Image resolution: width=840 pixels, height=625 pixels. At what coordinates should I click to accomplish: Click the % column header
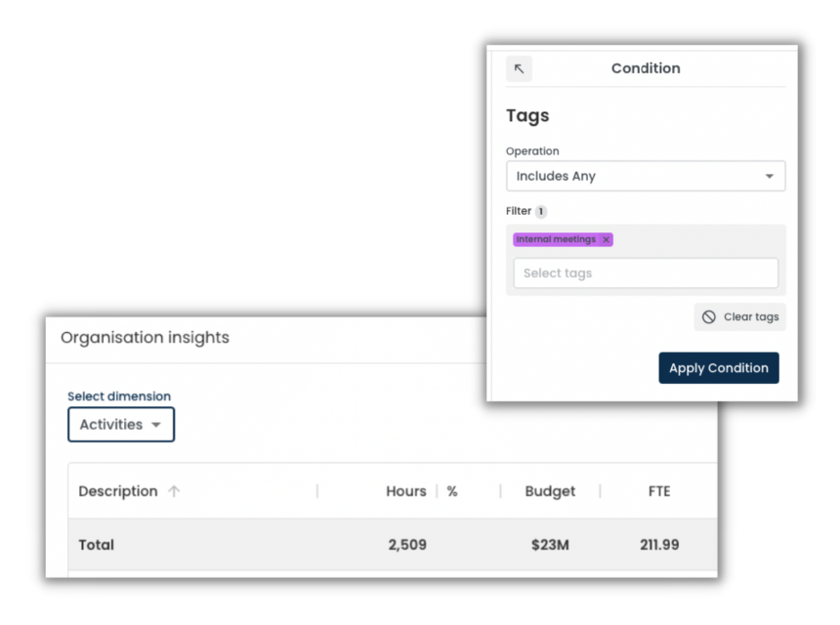tap(452, 491)
